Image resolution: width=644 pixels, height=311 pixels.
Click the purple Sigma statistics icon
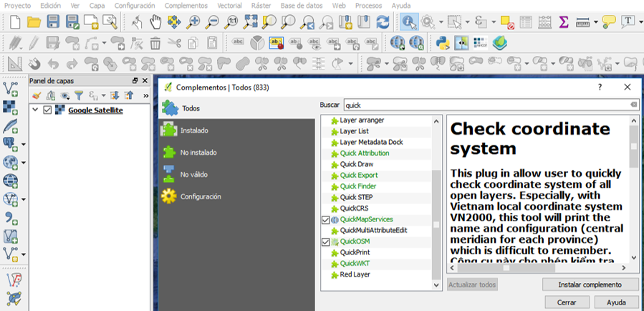click(x=564, y=21)
